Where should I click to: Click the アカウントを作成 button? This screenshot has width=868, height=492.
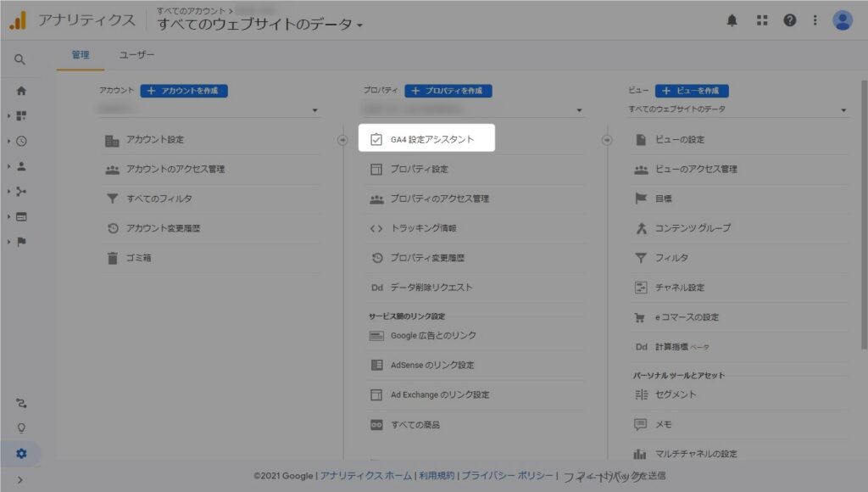(x=184, y=91)
